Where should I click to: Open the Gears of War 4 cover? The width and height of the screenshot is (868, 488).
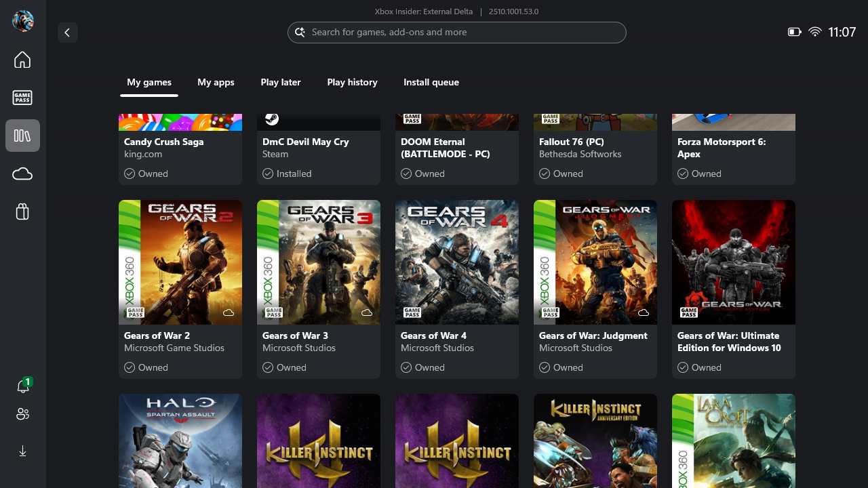(x=457, y=262)
